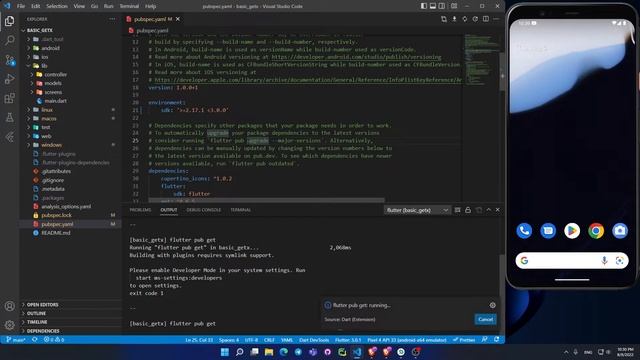Screen dimensions: 640x360
Task: Switch to TERMINAL panel tab
Action: point(240,210)
